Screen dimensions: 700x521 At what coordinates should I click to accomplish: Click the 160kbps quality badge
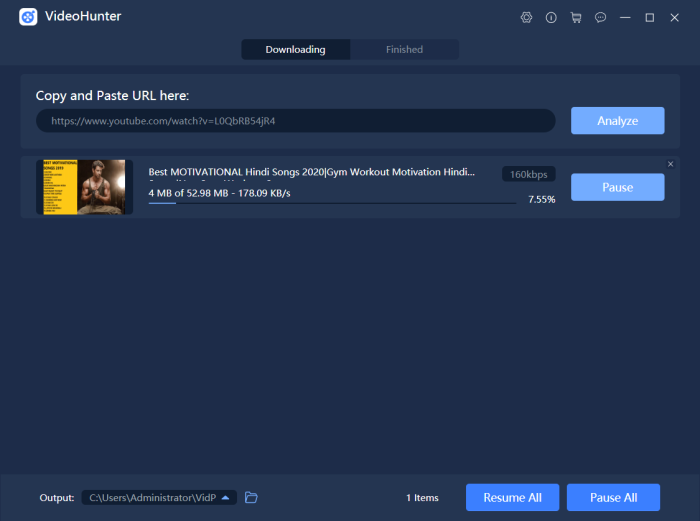click(529, 174)
